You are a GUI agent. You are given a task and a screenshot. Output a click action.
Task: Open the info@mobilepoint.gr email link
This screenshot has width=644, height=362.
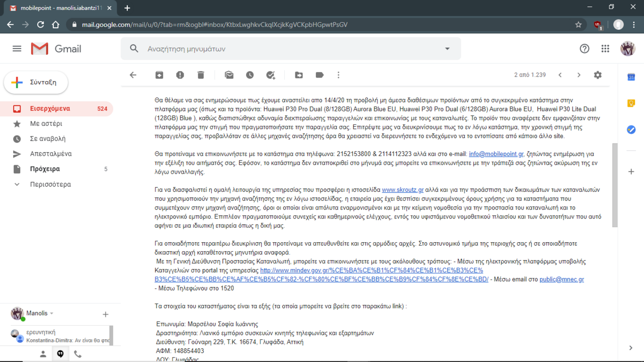(x=496, y=154)
